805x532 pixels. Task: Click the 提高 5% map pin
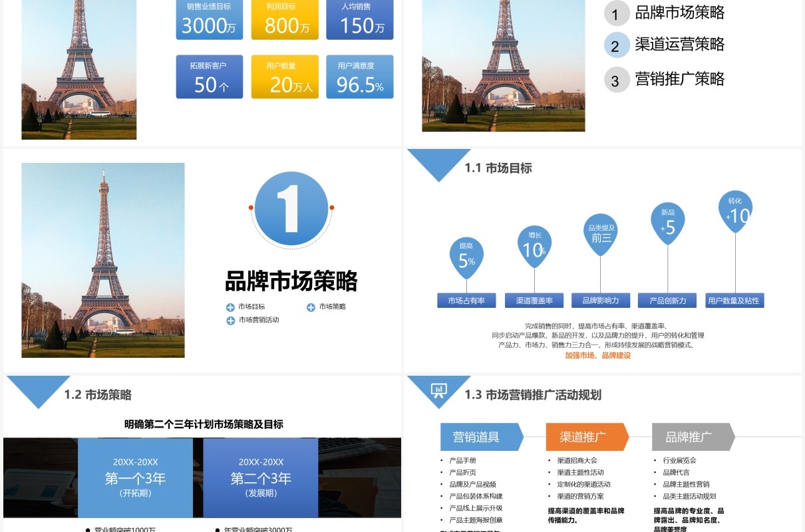pos(466,257)
